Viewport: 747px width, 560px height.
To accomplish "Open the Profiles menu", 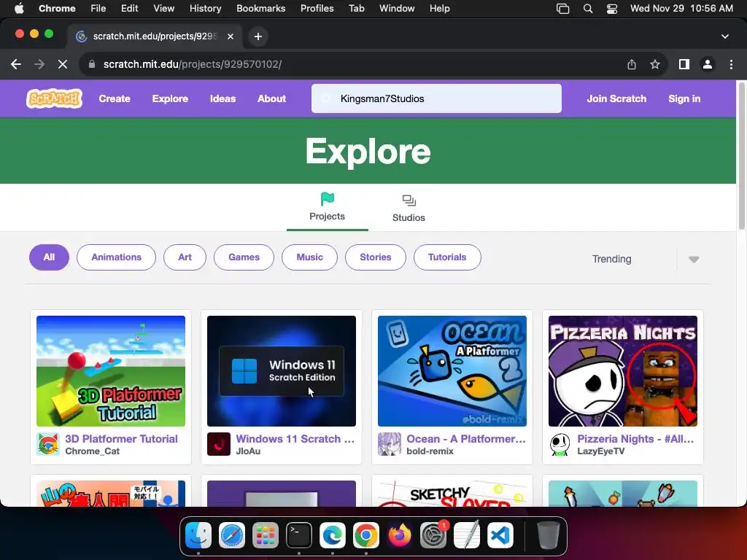I will point(317,9).
